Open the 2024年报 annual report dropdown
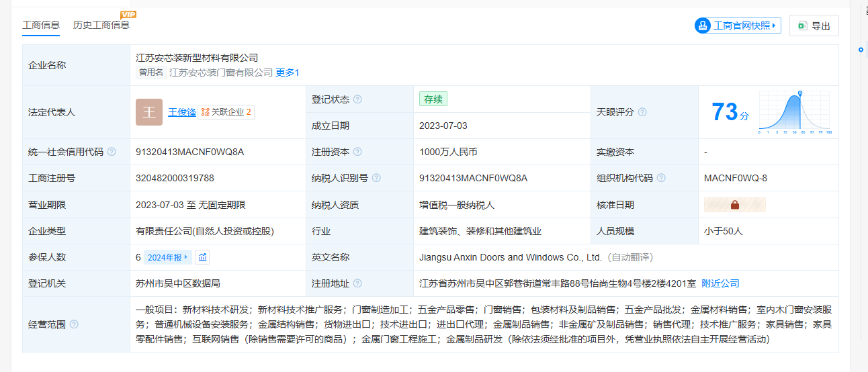The height and width of the screenshot is (372, 868). [x=168, y=257]
